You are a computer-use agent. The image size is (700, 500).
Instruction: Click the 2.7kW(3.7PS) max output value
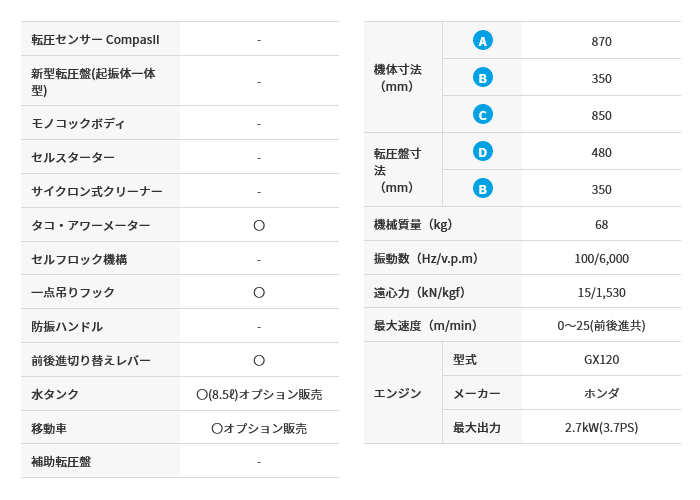601,427
